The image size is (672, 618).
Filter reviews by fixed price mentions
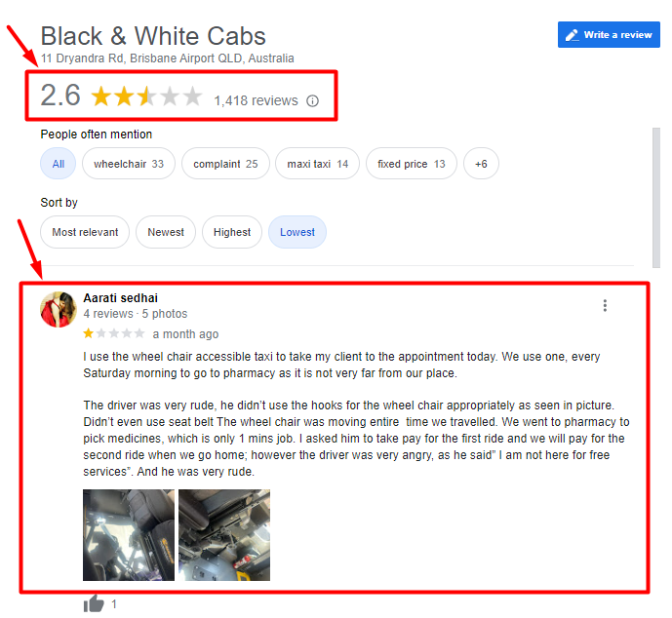(x=411, y=164)
